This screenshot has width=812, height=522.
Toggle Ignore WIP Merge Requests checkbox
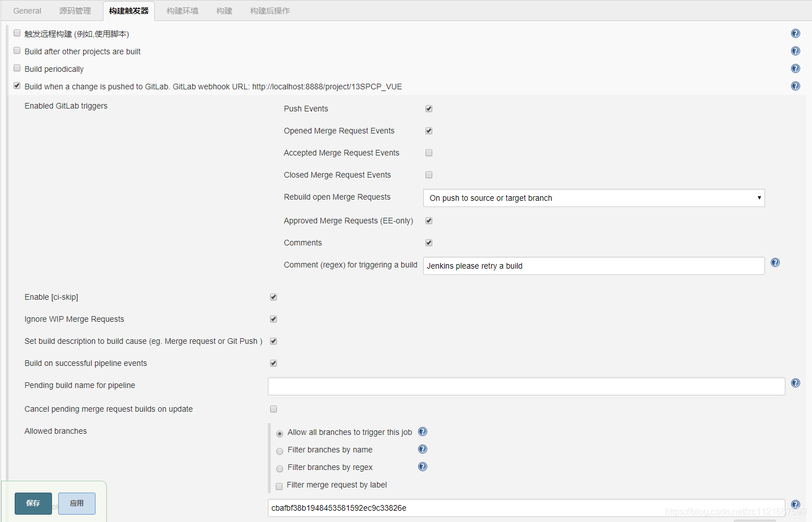tap(273, 319)
